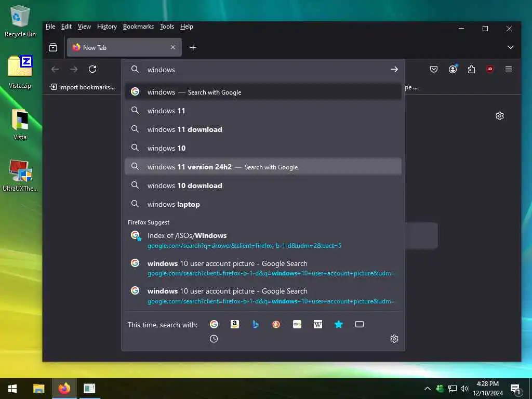Search this time with Google icon
Image resolution: width=532 pixels, height=399 pixels.
(214, 324)
